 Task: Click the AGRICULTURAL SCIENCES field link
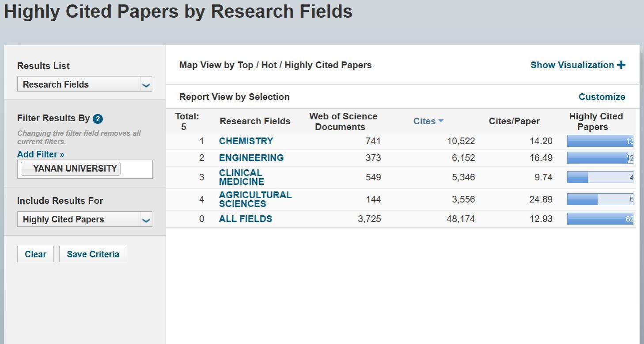tap(255, 199)
